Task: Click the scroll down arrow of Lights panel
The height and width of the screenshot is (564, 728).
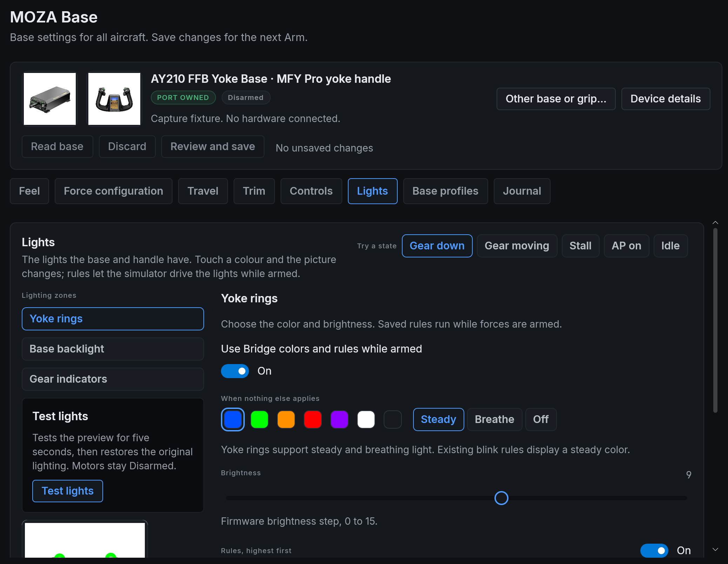Action: pos(715,549)
